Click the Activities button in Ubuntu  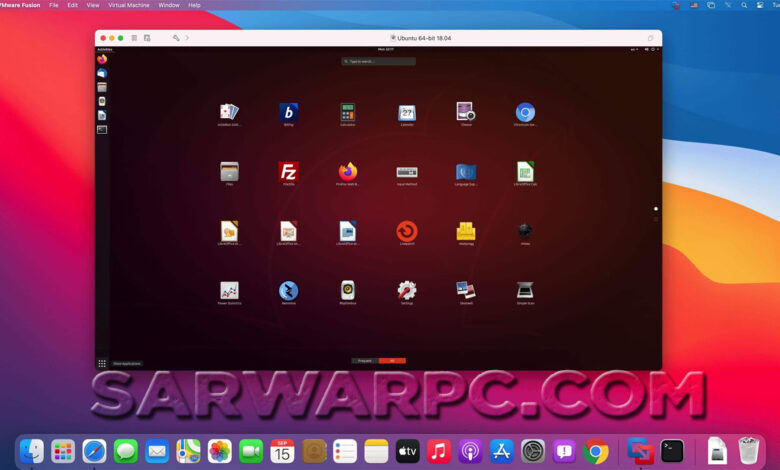pyautogui.click(x=104, y=49)
